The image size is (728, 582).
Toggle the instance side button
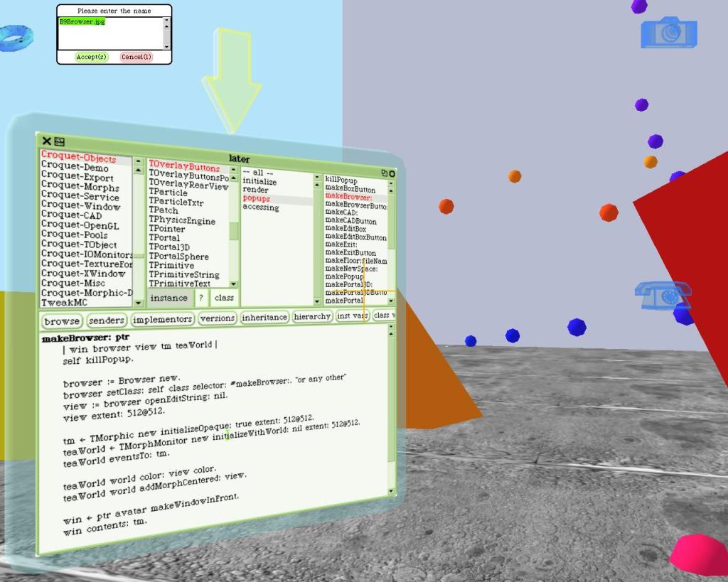tap(169, 298)
